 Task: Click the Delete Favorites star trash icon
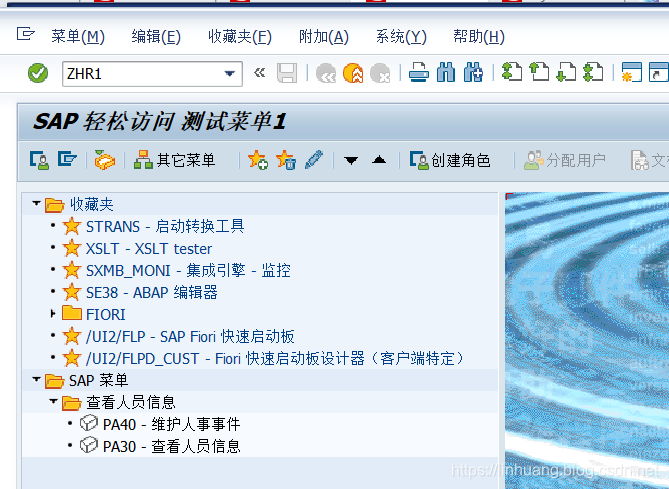coord(286,160)
